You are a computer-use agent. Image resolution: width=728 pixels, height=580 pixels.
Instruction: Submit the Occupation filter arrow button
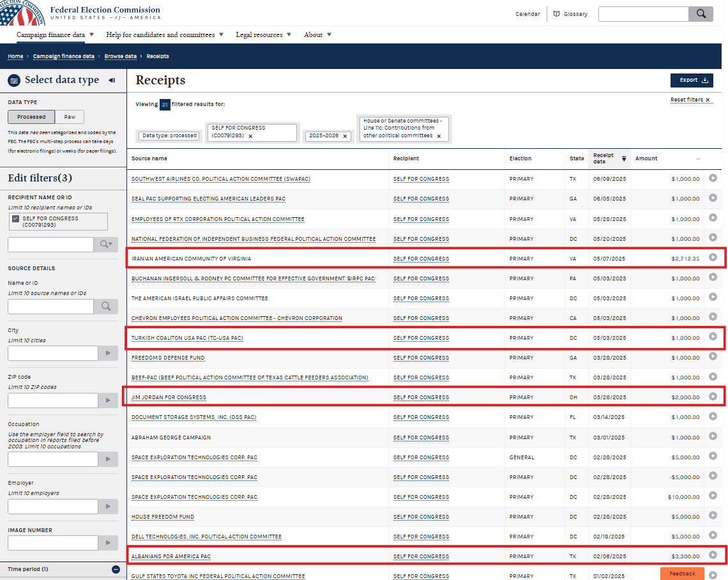(108, 459)
